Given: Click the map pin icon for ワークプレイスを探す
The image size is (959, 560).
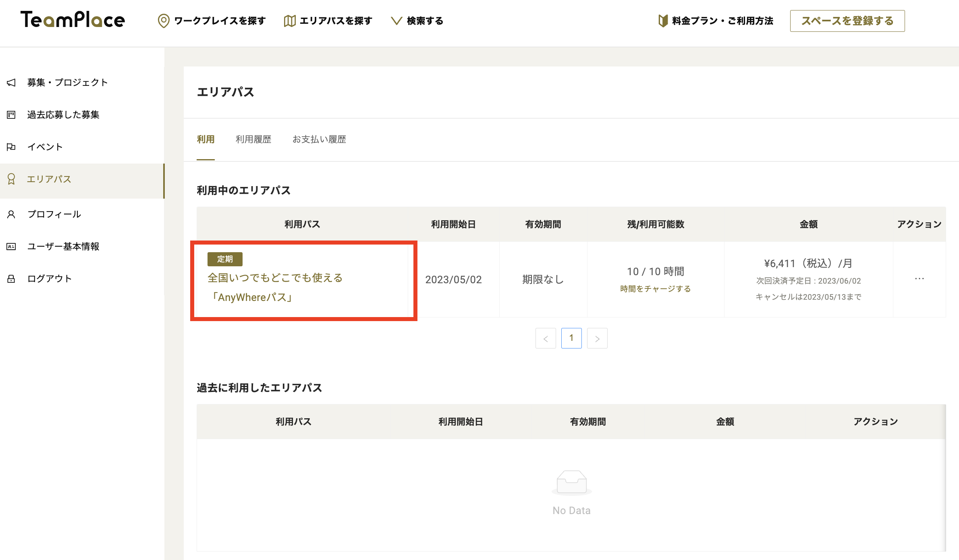Looking at the screenshot, I should (x=163, y=21).
